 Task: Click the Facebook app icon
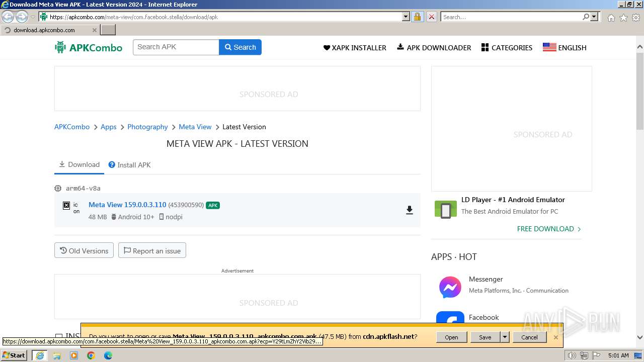(x=450, y=318)
